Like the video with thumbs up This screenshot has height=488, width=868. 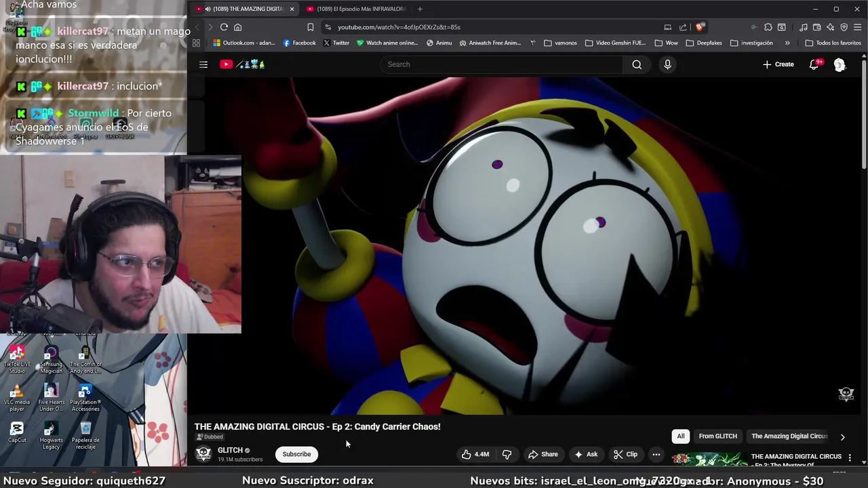point(475,454)
